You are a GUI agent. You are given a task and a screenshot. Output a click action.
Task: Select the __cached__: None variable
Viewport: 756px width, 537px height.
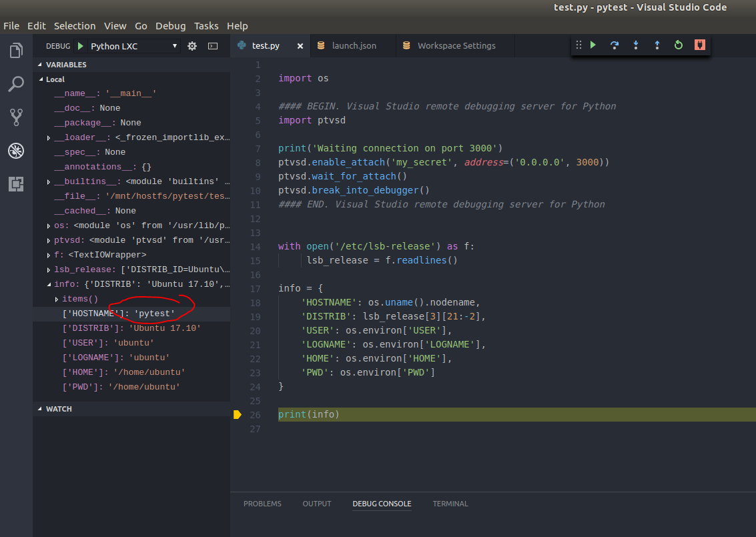click(x=131, y=211)
